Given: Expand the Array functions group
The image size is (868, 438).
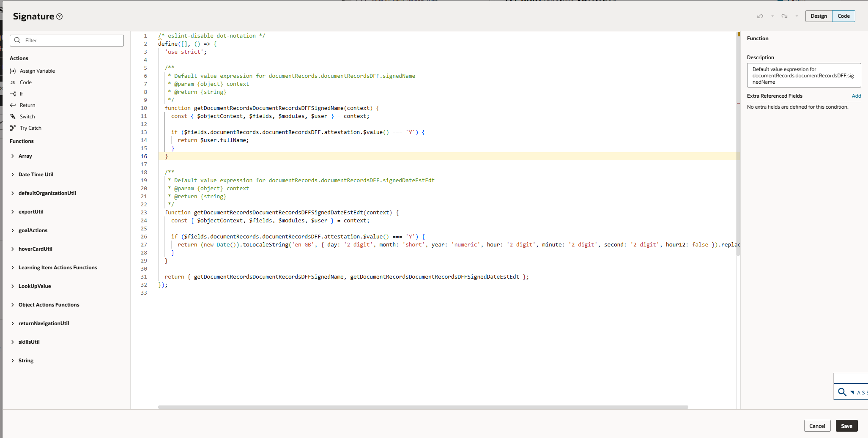Looking at the screenshot, I should (x=13, y=156).
